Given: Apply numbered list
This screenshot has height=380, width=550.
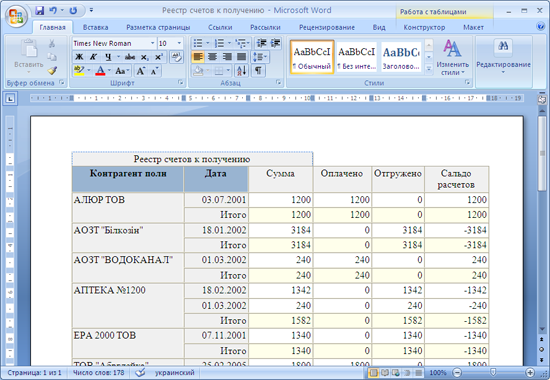Looking at the screenshot, I should click(x=219, y=43).
